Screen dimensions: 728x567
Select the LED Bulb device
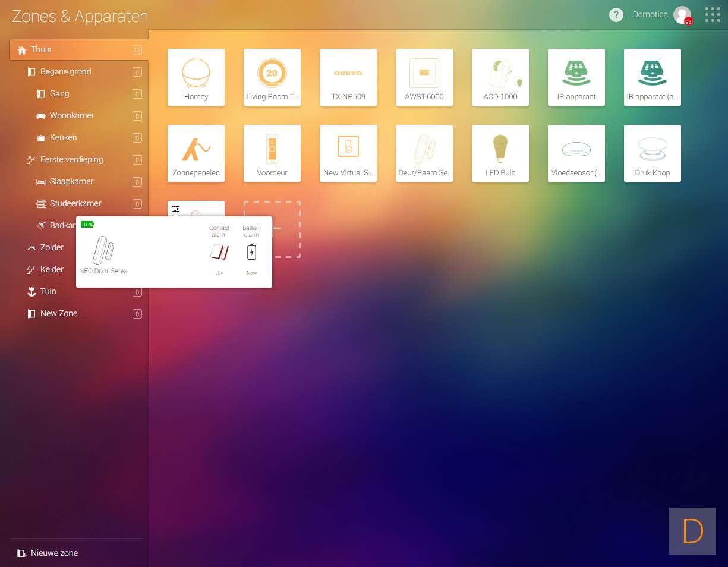click(500, 153)
